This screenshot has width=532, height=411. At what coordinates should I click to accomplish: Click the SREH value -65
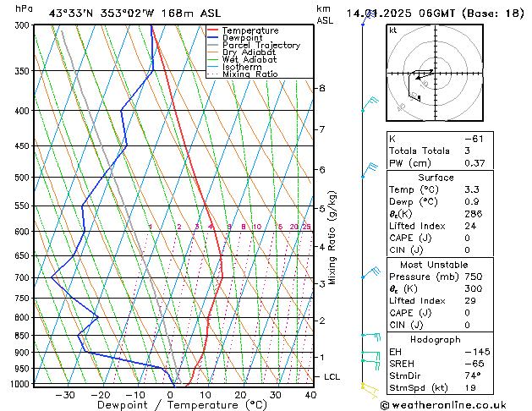click(474, 364)
